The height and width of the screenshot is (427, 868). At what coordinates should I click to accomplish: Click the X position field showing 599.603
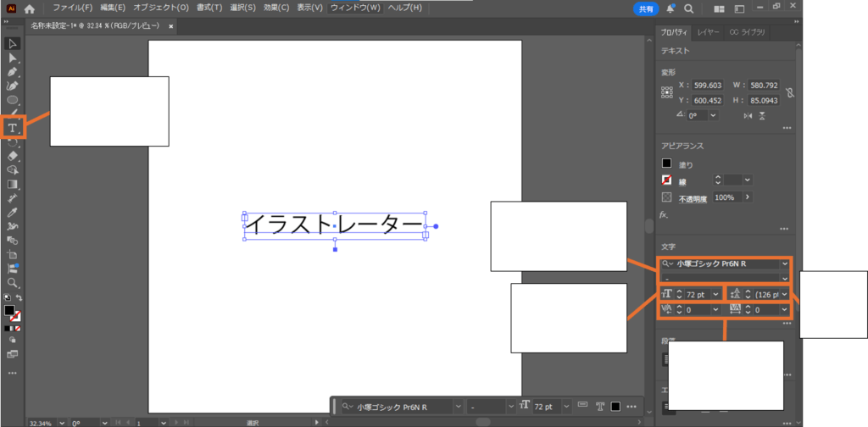706,86
